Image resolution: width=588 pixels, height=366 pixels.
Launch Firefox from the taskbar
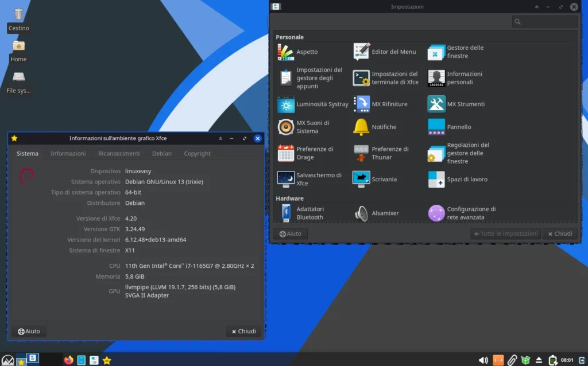(68, 360)
